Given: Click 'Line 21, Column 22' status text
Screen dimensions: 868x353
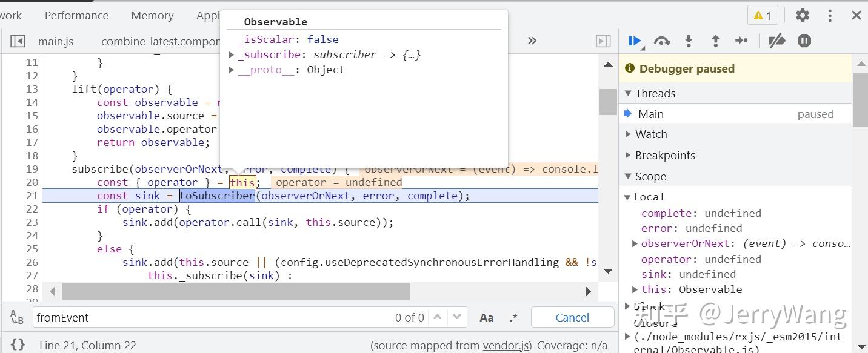Looking at the screenshot, I should 88,346.
